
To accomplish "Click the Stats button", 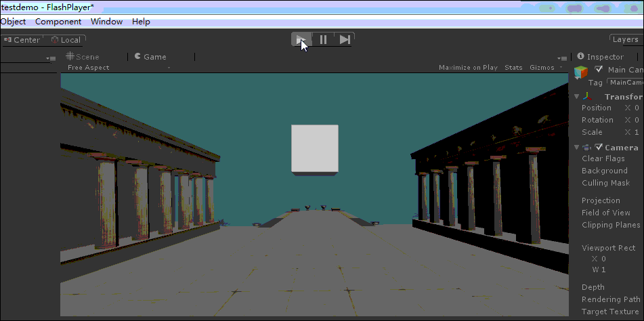I will point(513,68).
